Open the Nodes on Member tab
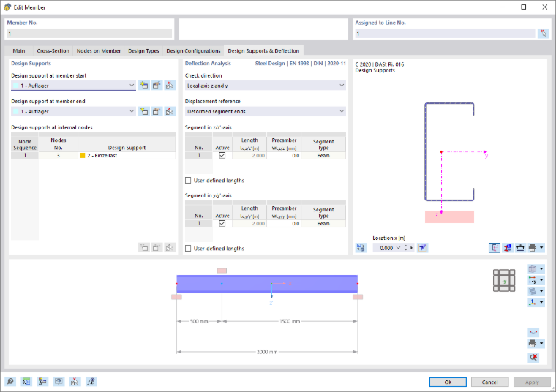 tap(99, 50)
